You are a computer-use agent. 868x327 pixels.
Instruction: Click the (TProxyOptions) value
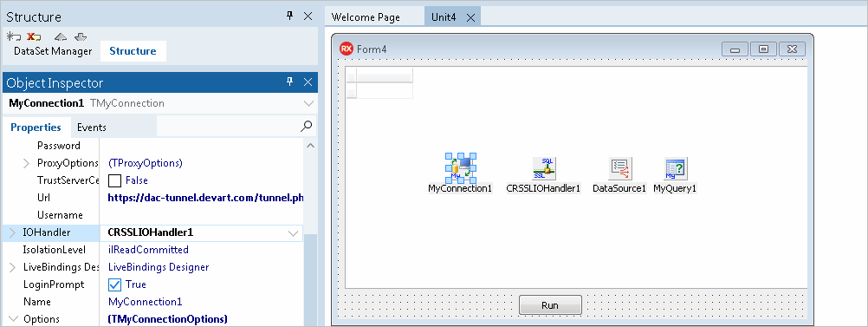click(146, 163)
